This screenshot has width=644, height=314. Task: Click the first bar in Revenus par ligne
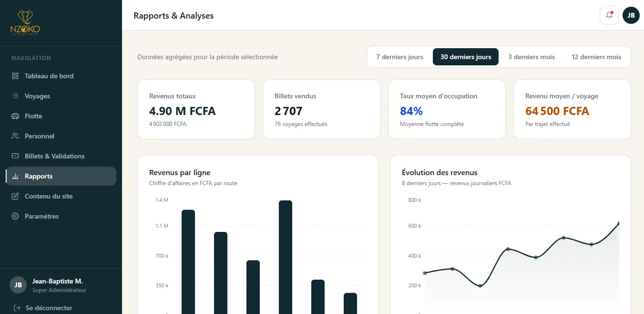188,262
